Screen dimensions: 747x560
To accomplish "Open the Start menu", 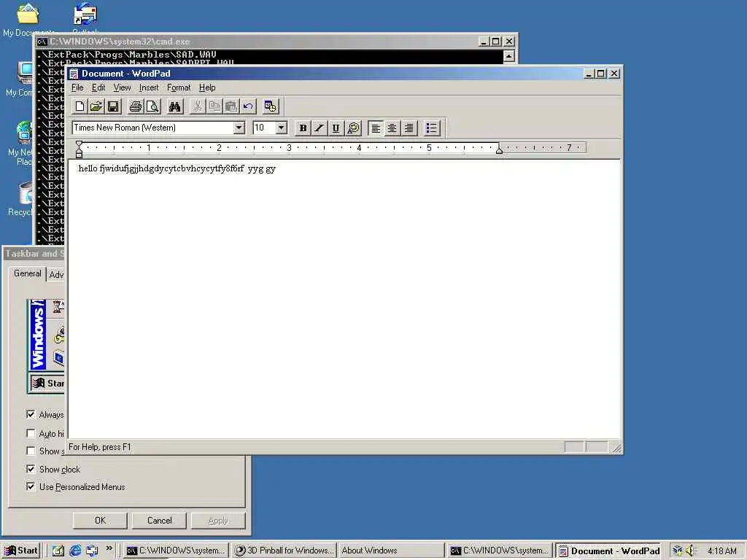I will click(21, 551).
